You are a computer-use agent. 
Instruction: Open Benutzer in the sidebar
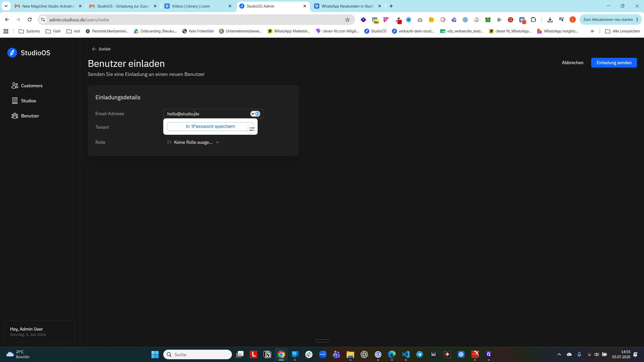click(25, 116)
